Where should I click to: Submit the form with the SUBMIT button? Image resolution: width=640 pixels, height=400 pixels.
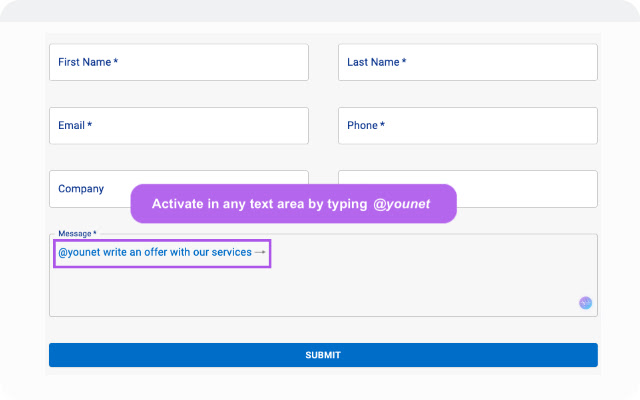(323, 355)
